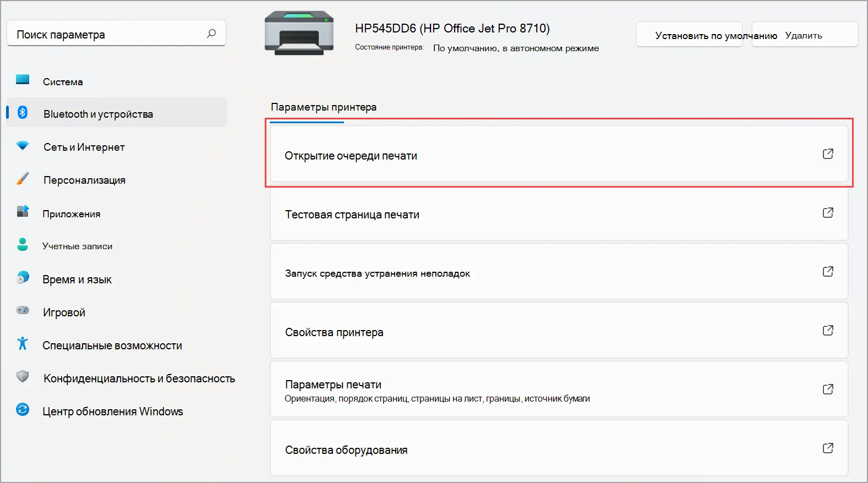The image size is (868, 483).
Task: Click the search magnifier icon
Action: point(211,34)
